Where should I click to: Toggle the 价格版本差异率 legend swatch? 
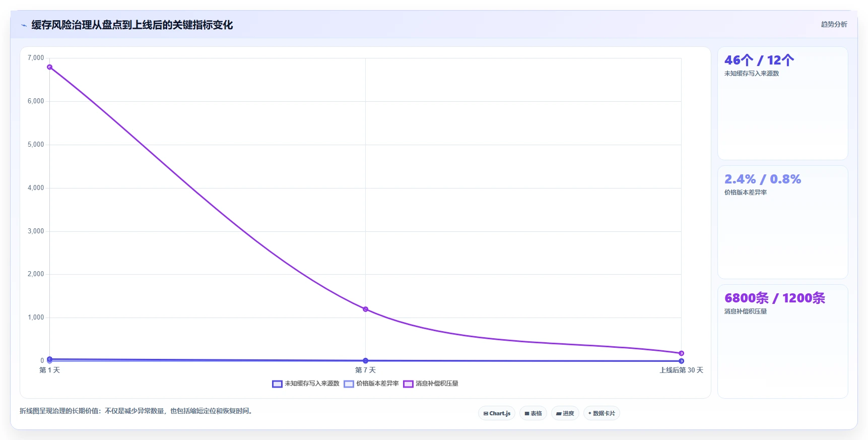tap(349, 384)
